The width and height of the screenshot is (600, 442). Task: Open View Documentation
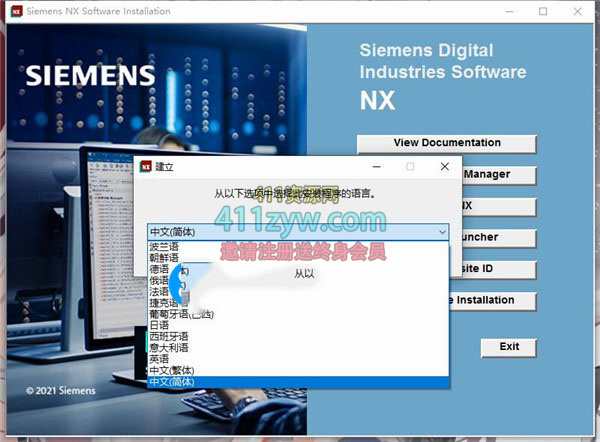click(x=446, y=143)
